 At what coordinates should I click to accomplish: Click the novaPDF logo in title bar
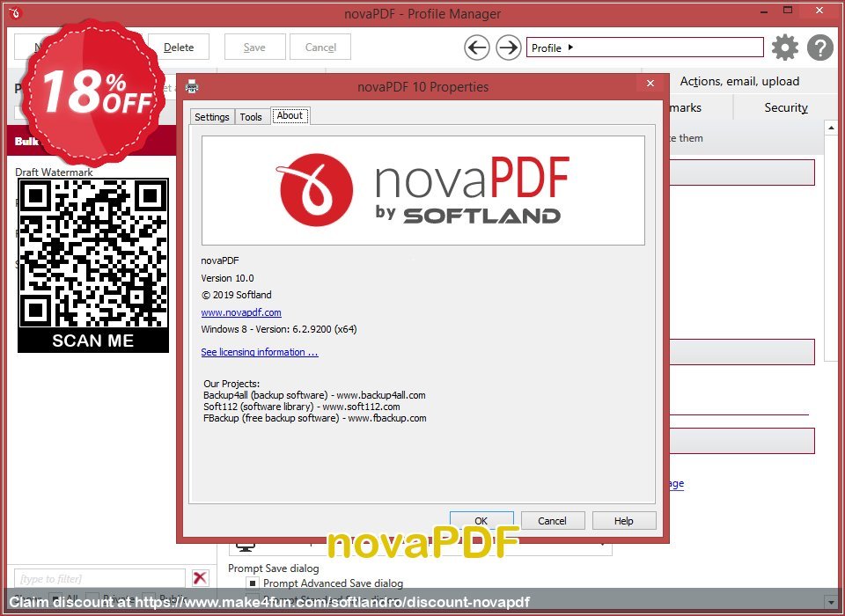pos(15,12)
